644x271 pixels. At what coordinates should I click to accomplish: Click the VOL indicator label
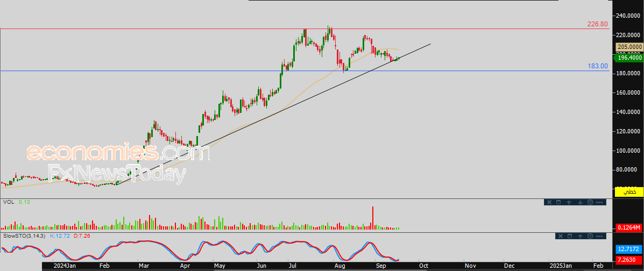point(8,202)
